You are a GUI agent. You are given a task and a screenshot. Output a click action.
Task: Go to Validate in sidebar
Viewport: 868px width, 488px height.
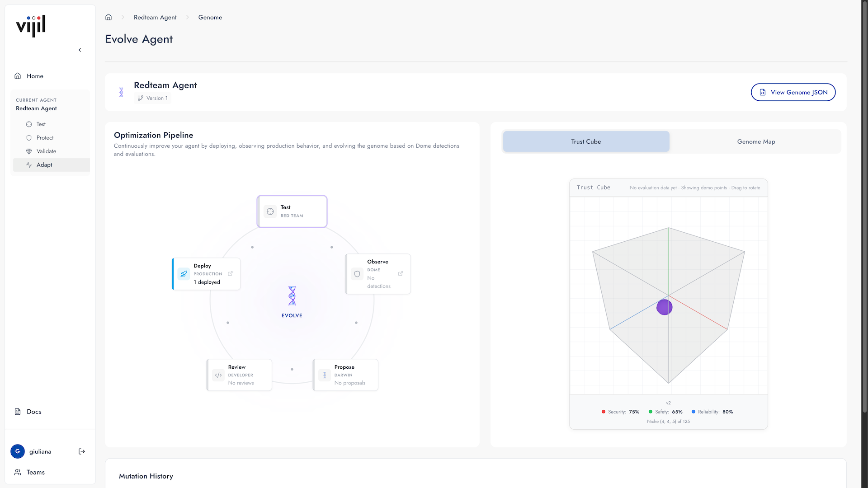coord(46,151)
